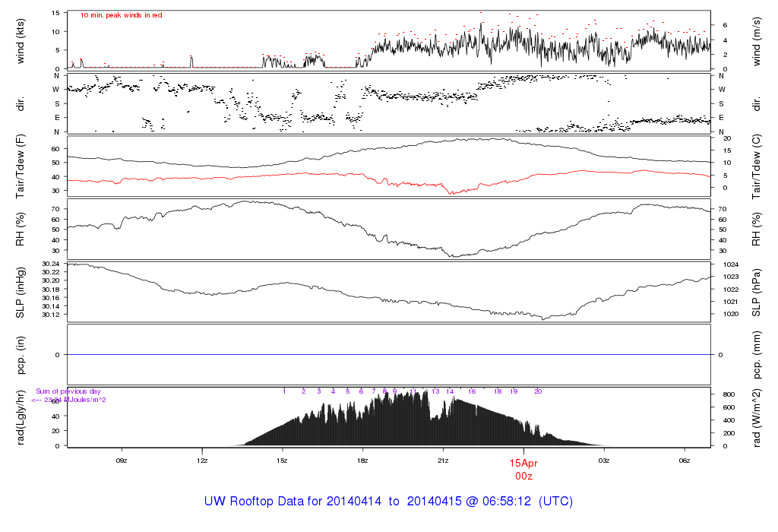The height and width of the screenshot is (532, 778).
Task: Click the 09z time axis label
Action: click(x=121, y=460)
